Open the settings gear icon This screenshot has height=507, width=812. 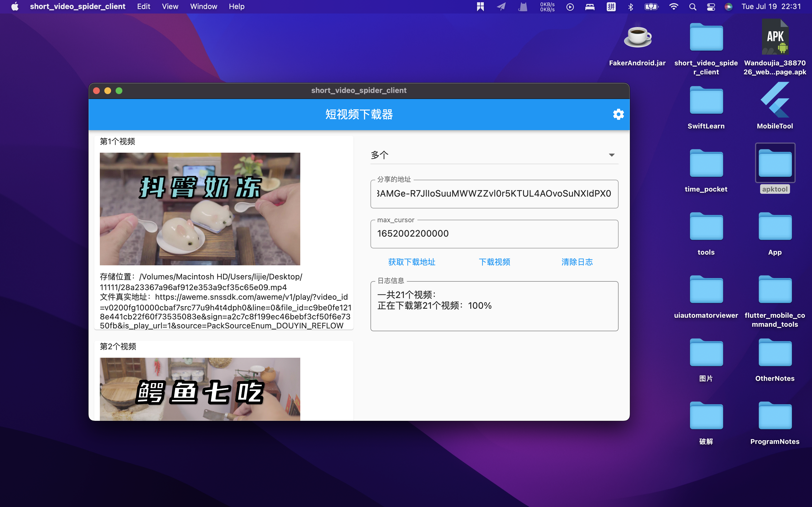pyautogui.click(x=618, y=114)
